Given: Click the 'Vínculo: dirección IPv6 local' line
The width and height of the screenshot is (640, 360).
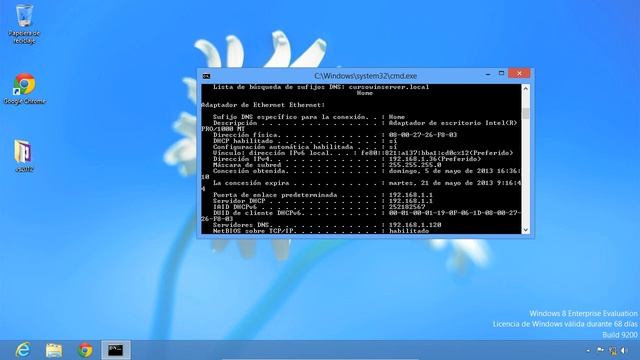Looking at the screenshot, I should pyautogui.click(x=363, y=153).
